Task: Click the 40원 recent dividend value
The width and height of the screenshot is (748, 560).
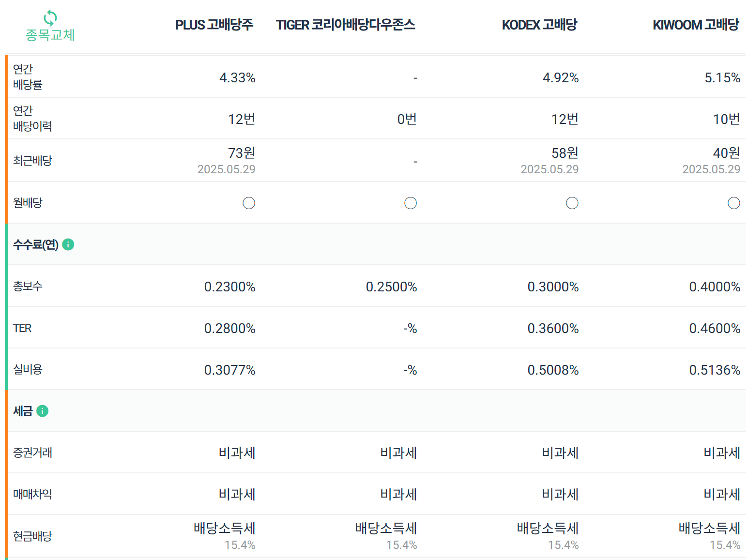Action: click(727, 153)
